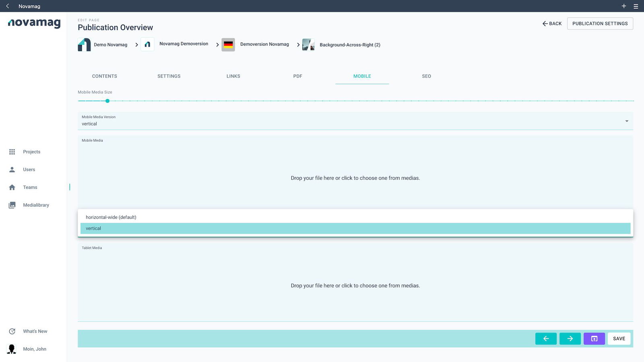Select the 'vertical' dropdown option
Screen dimensions: 644x362
pyautogui.click(x=355, y=228)
